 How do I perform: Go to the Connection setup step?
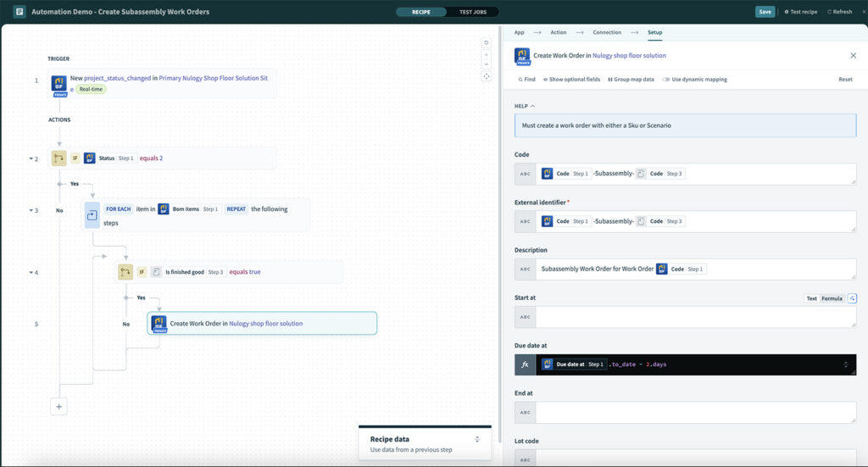tap(606, 32)
